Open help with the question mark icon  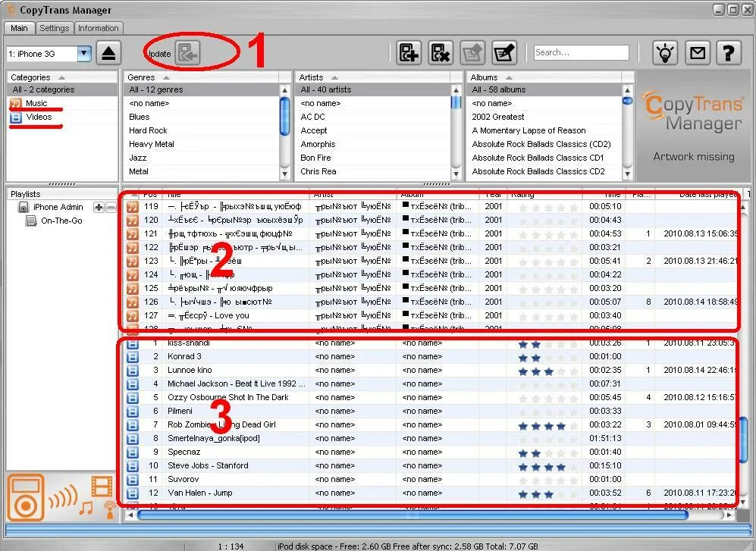(729, 53)
